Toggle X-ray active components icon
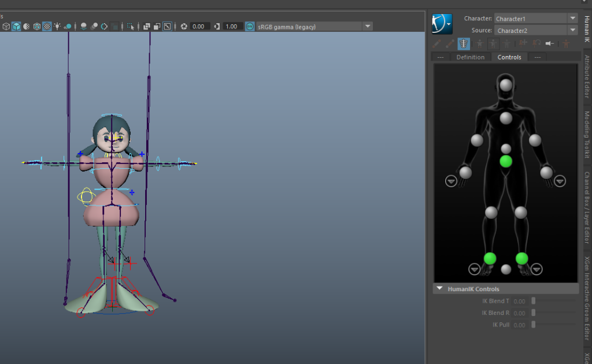 [x=157, y=27]
